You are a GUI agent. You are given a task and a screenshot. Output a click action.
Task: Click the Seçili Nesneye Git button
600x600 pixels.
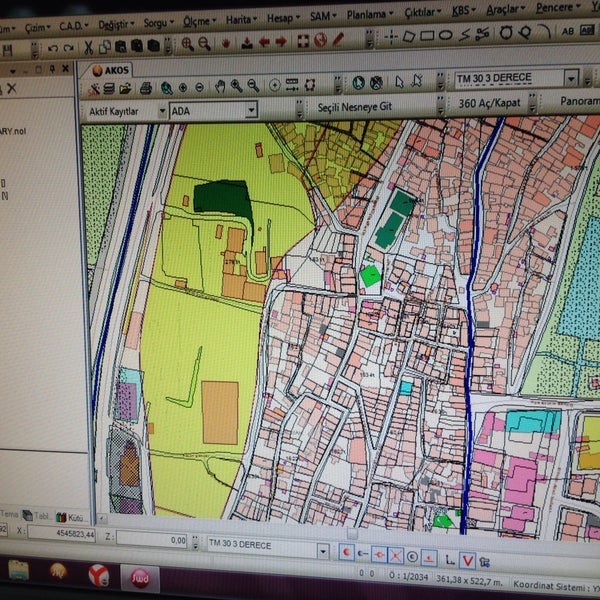point(355,107)
